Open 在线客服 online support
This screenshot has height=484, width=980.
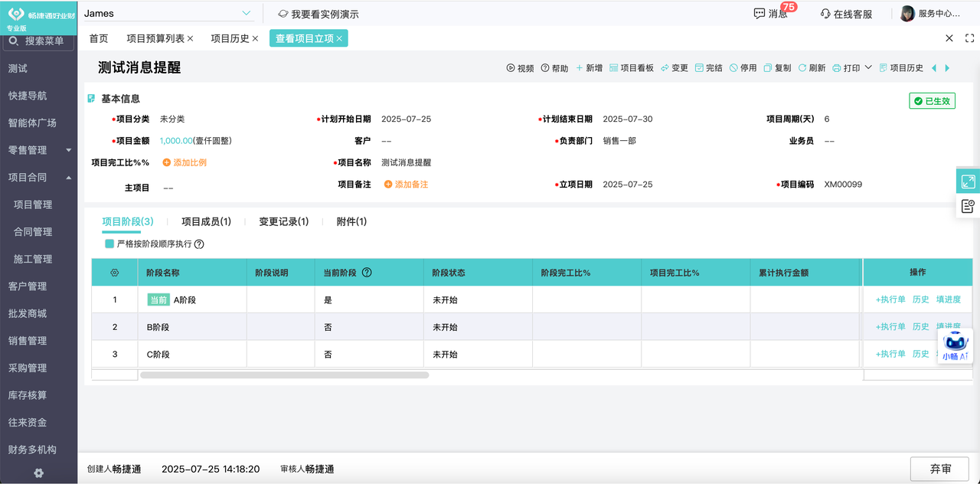tap(846, 14)
